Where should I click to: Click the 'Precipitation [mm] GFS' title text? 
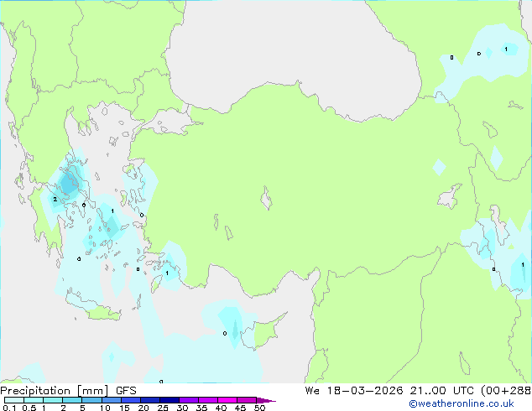68,391
